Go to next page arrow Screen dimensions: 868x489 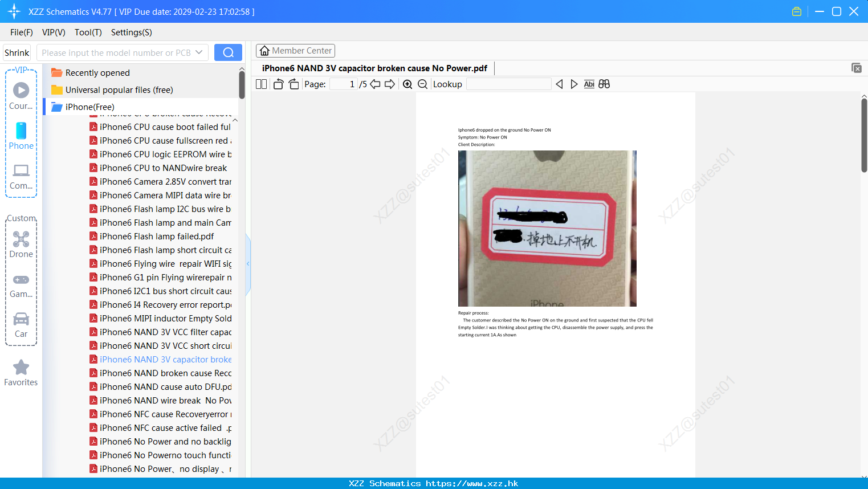pyautogui.click(x=390, y=84)
